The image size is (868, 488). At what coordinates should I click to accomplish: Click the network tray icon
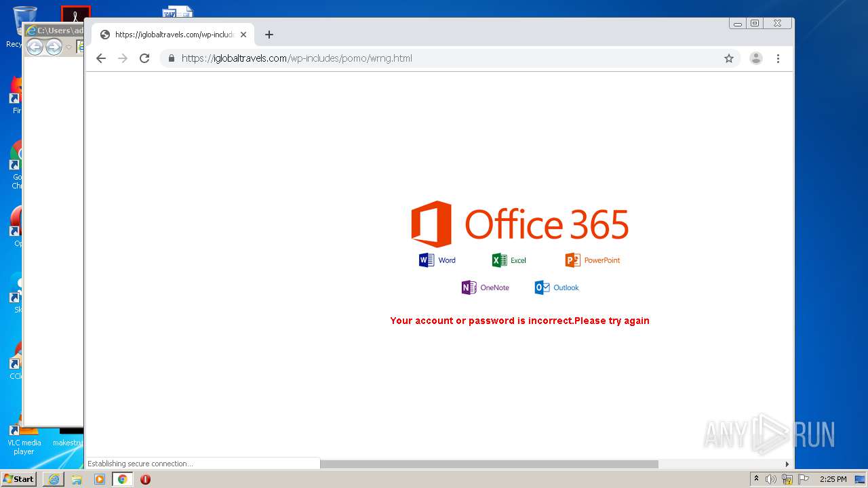click(x=787, y=479)
